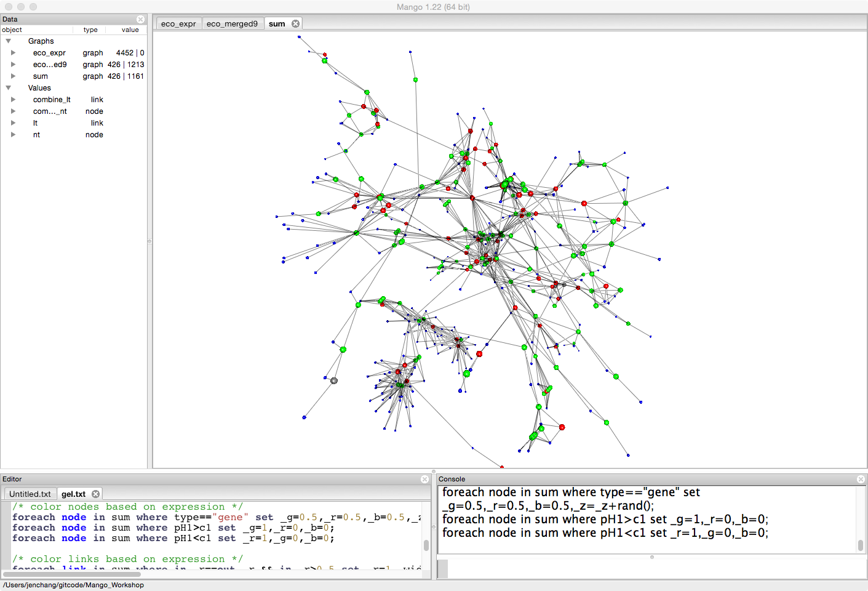Screen dimensions: 868x591
Task: Click the console command input field
Action: 652,568
